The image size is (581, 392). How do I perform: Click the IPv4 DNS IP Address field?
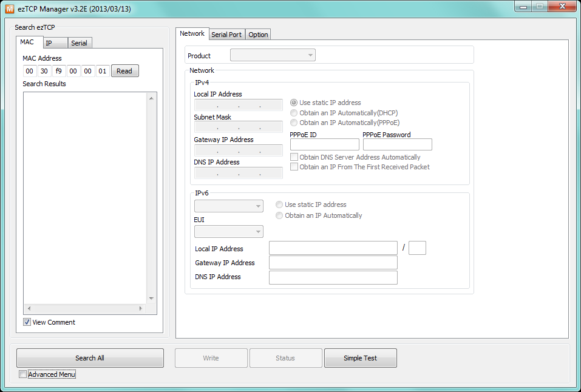(238, 173)
